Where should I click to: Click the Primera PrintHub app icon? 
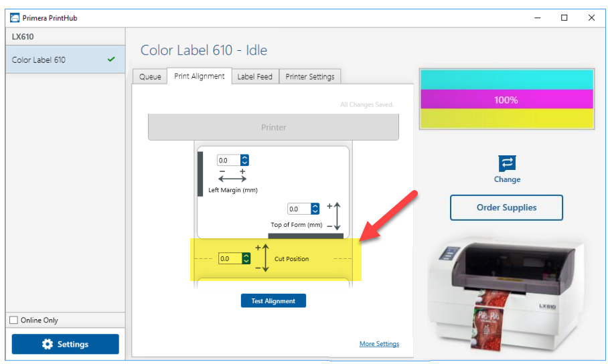15,18
